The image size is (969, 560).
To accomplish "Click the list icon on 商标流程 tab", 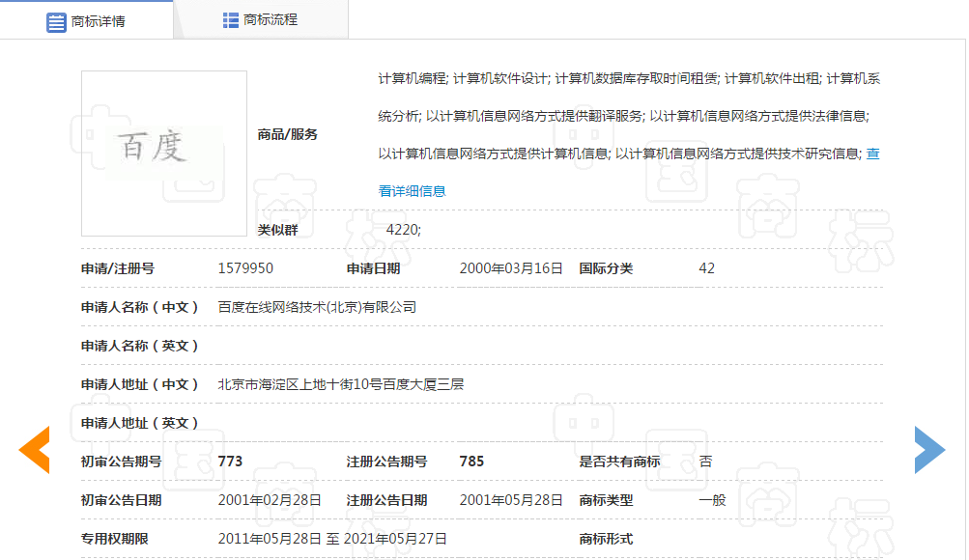I will coord(229,18).
